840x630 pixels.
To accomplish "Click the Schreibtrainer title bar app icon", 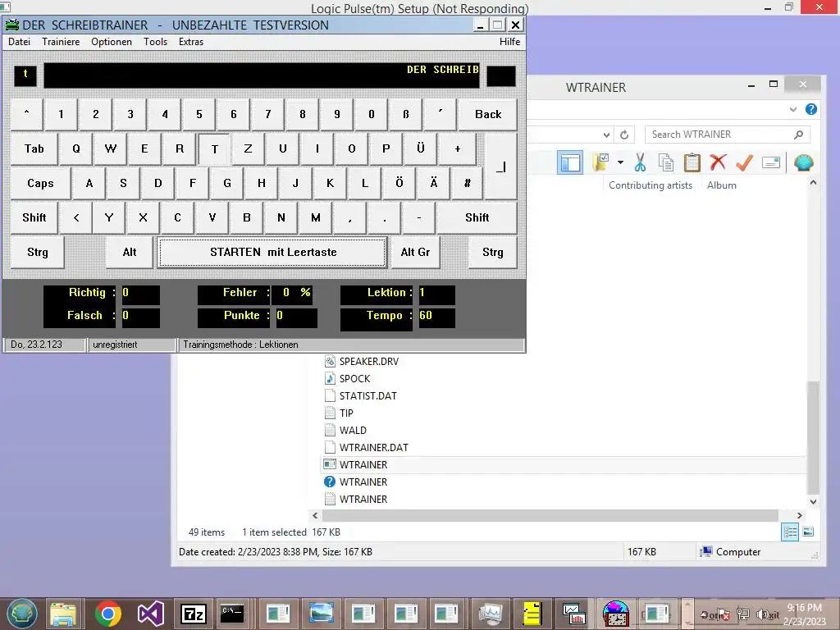I will tap(11, 25).
